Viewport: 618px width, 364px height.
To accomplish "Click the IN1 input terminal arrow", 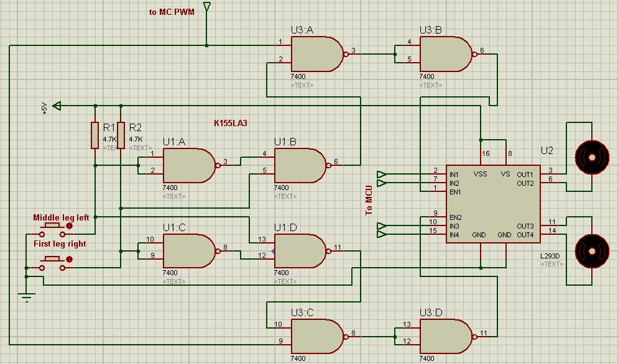I will tap(381, 174).
